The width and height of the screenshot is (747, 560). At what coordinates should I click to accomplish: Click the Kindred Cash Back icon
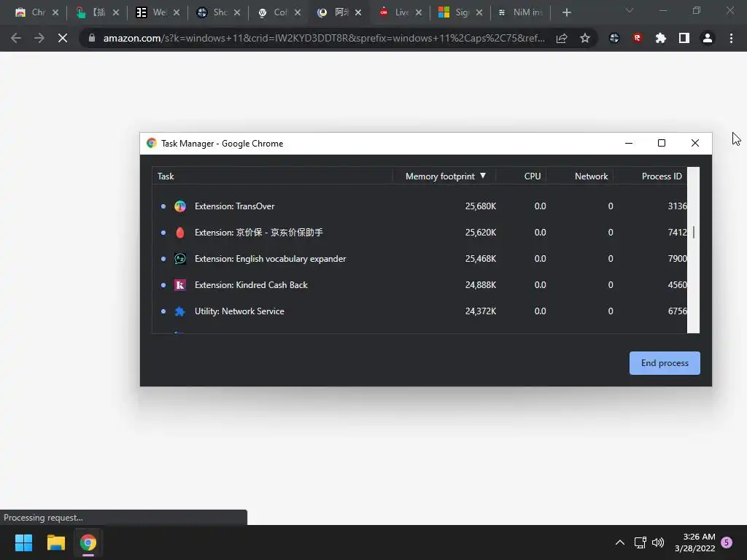(x=180, y=285)
